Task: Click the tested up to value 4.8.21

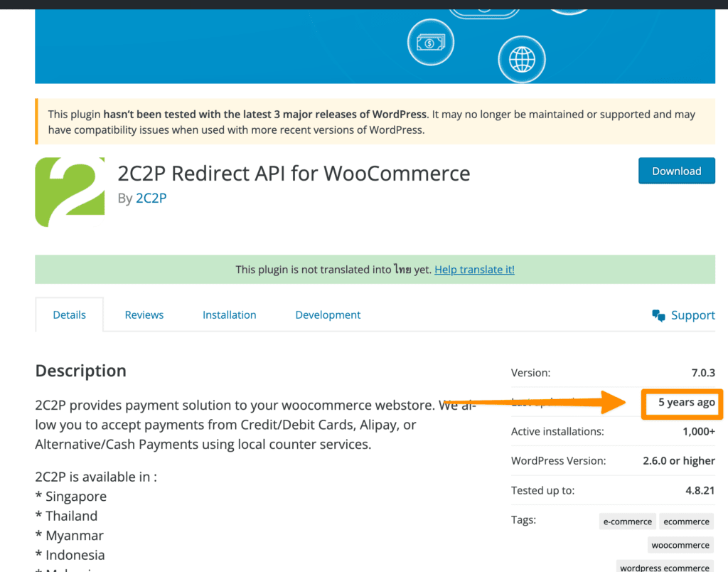Action: pos(700,490)
